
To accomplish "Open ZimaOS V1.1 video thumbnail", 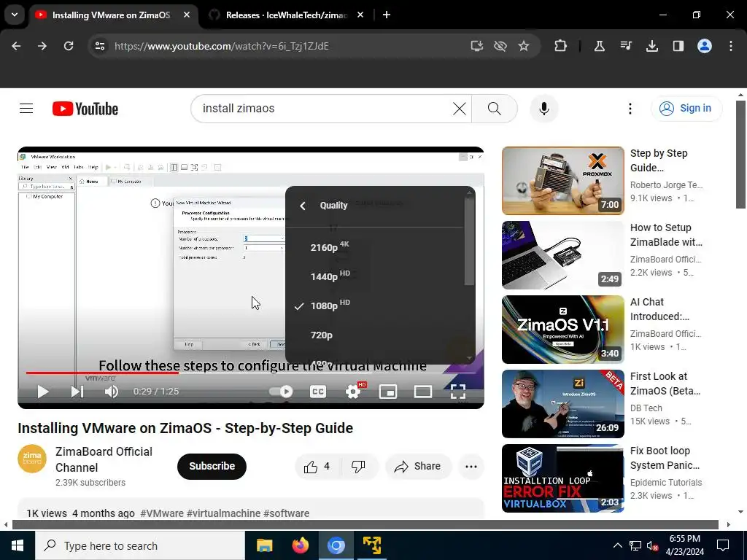I will pyautogui.click(x=562, y=330).
